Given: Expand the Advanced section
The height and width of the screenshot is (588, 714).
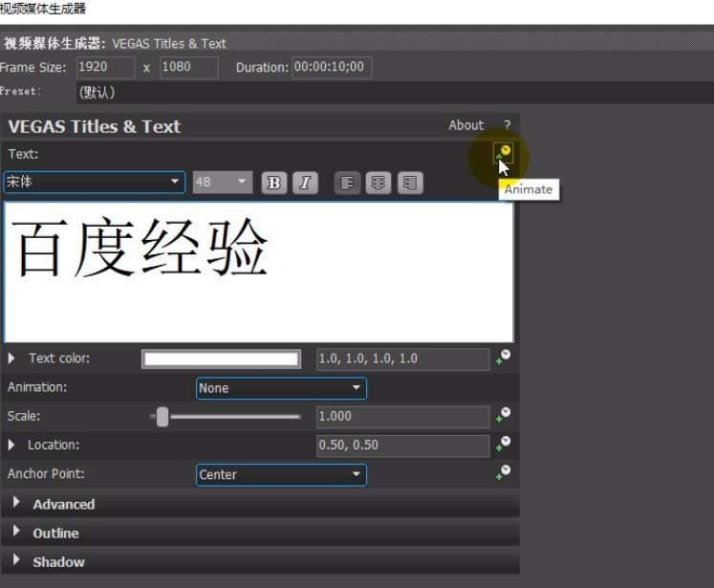Looking at the screenshot, I should (16, 502).
